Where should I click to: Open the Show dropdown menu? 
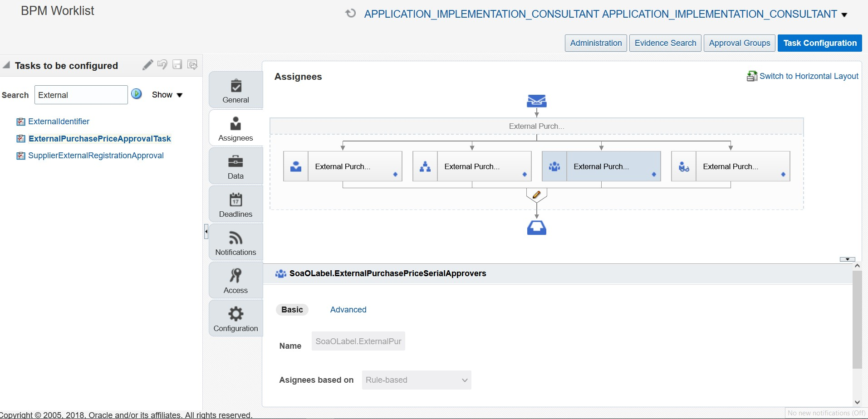pos(167,95)
